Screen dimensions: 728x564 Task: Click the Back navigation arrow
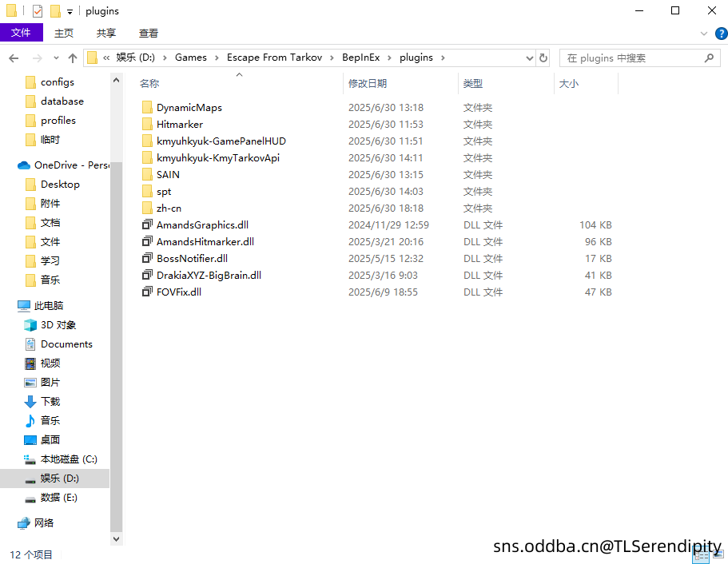click(x=14, y=58)
